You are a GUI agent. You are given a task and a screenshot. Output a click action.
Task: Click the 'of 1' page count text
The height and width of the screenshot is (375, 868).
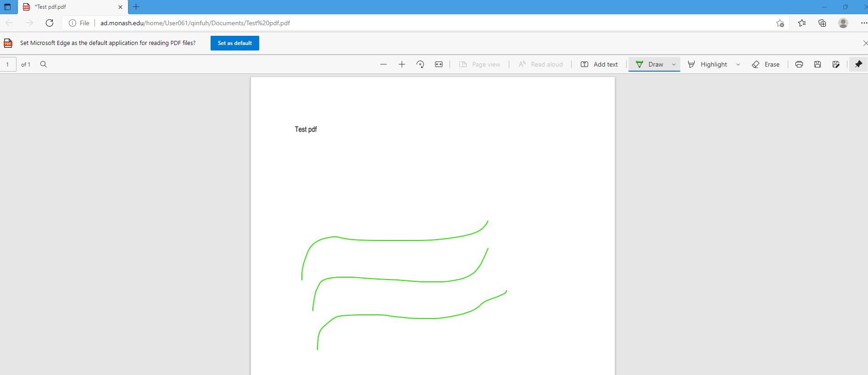pyautogui.click(x=26, y=64)
